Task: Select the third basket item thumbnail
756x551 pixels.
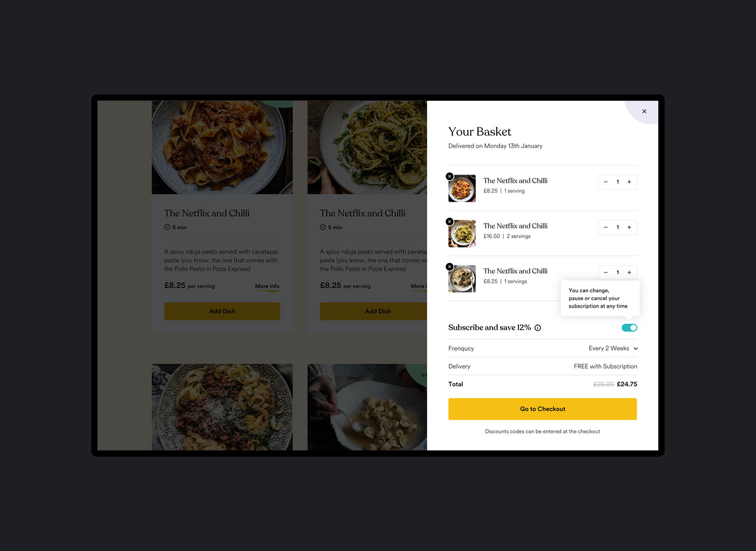Action: [x=462, y=279]
